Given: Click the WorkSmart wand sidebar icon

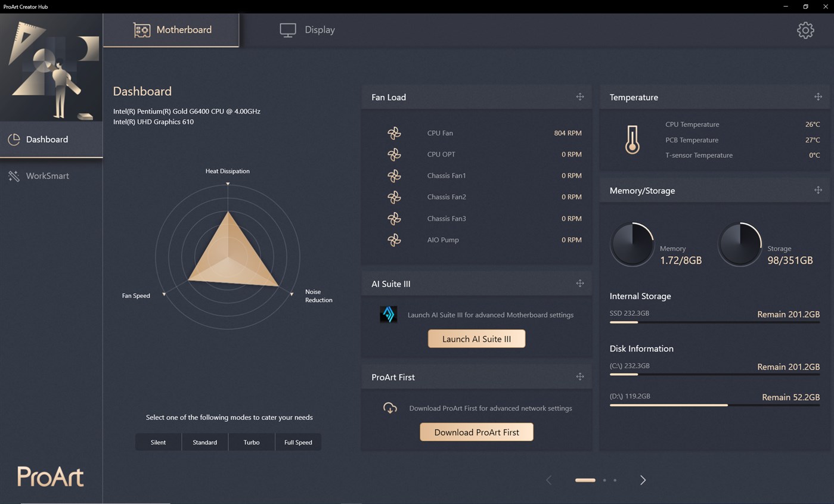Looking at the screenshot, I should pyautogui.click(x=14, y=176).
